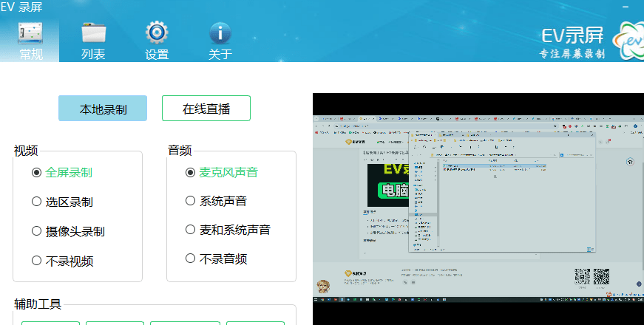Open the 常规 tab
Screen dimensions: 644x325
point(30,40)
